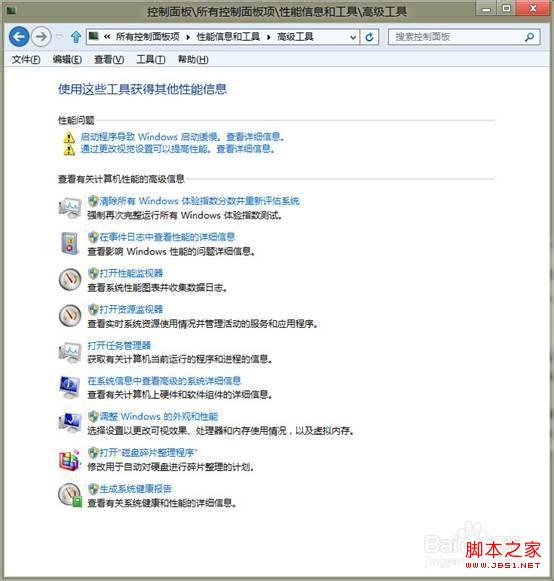Maximize the control panel window

pos(506,9)
